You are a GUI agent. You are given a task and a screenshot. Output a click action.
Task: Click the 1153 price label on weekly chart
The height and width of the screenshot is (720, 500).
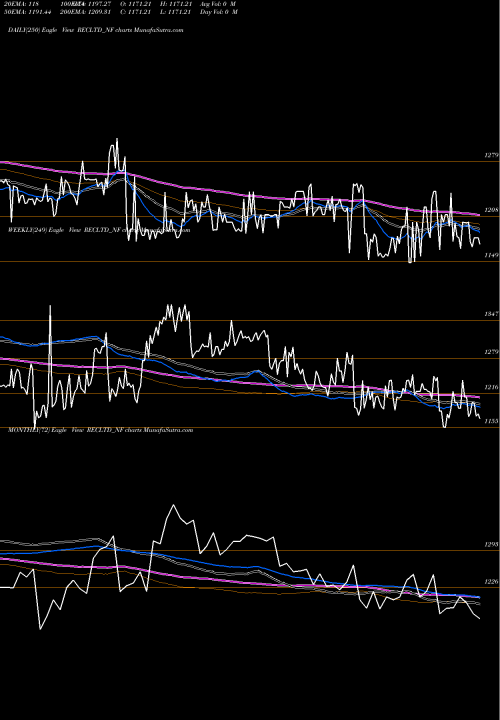coord(491,421)
